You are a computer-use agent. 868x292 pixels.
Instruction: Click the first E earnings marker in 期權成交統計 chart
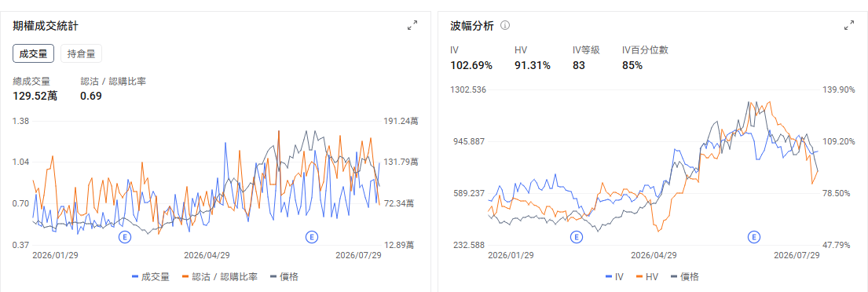coord(126,237)
